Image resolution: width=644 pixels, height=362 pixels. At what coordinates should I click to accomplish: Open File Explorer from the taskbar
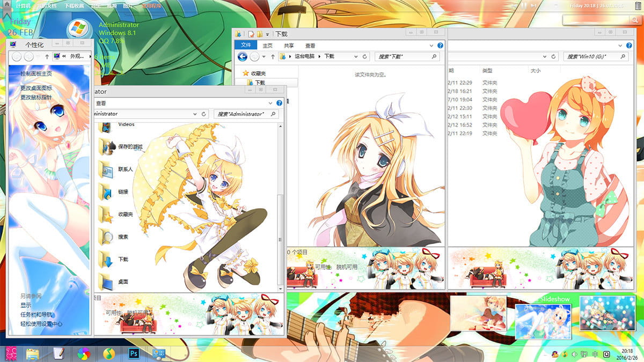point(33,353)
